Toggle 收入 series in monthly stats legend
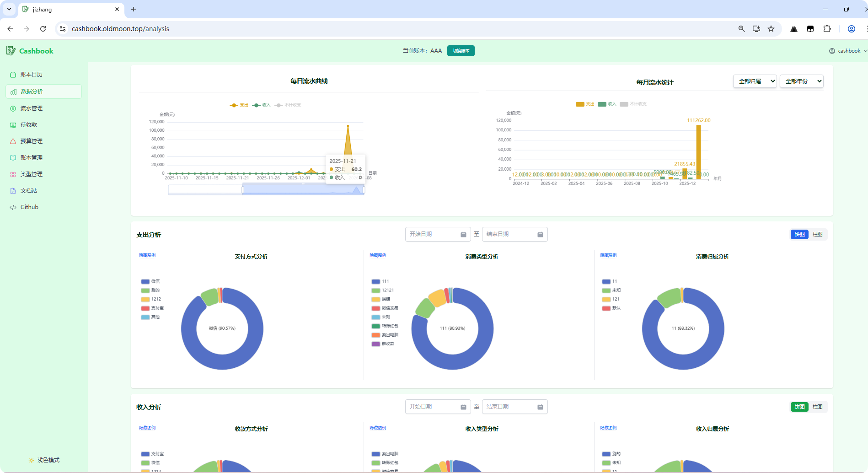Viewport: 868px width, 473px height. [x=607, y=104]
